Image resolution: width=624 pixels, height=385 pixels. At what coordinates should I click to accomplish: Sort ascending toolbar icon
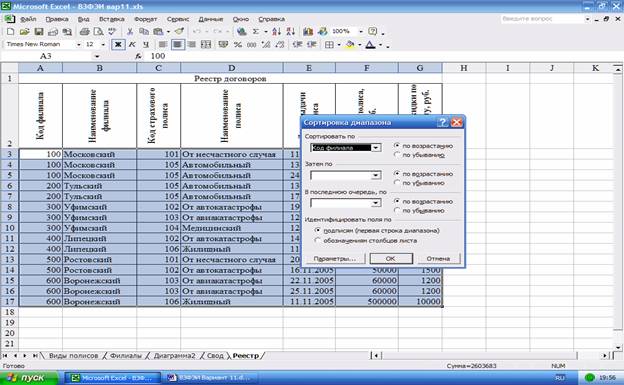pos(277,31)
